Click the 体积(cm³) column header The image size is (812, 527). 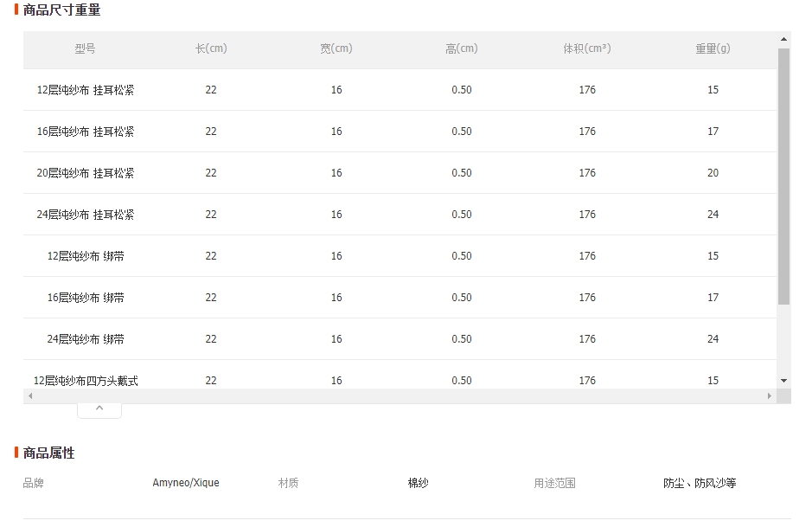point(587,48)
